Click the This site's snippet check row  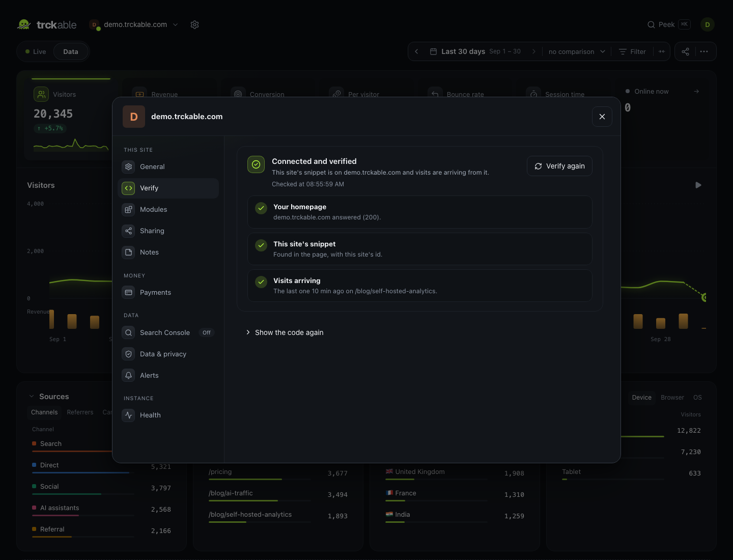click(x=420, y=249)
